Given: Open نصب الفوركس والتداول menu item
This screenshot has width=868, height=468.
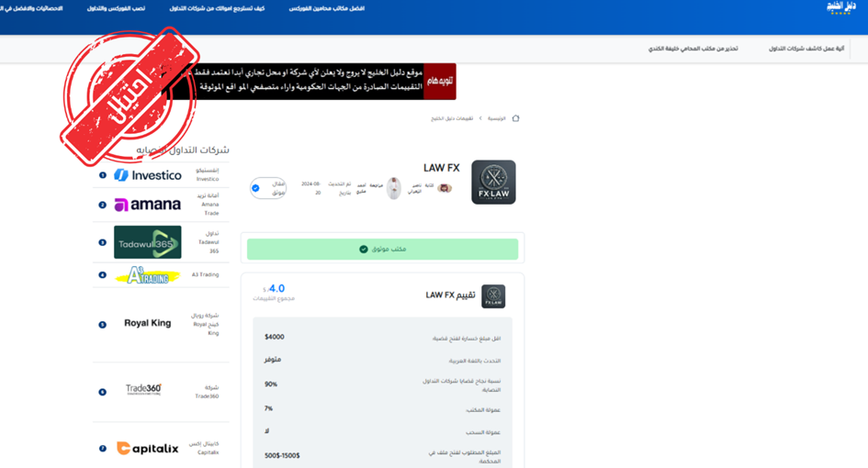Looking at the screenshot, I should pos(116,8).
